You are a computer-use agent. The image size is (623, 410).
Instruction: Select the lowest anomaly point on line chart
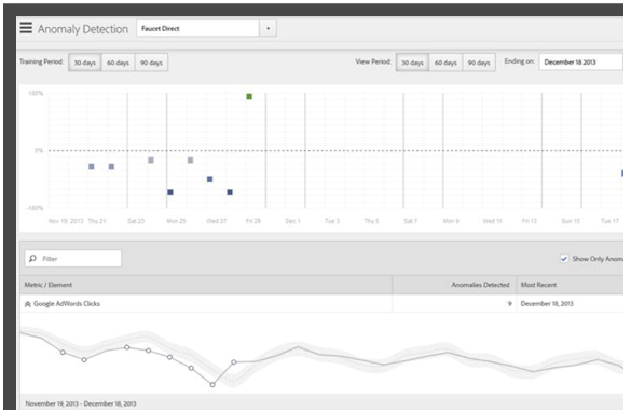pos(213,385)
